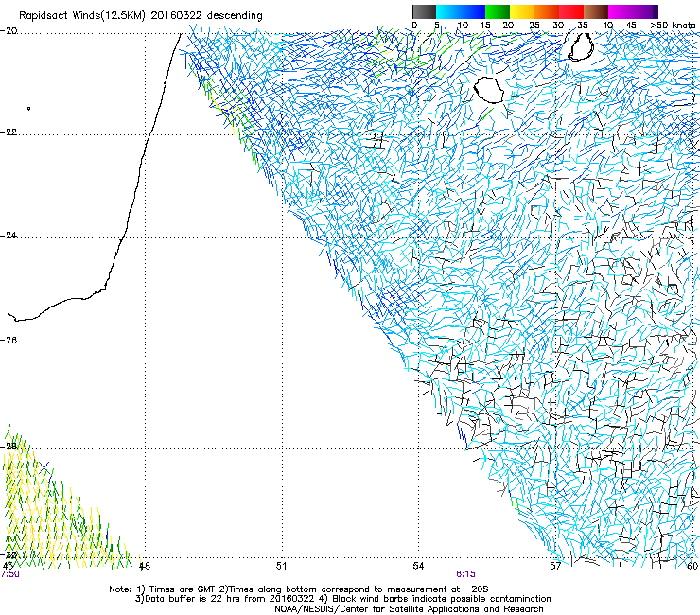The height and width of the screenshot is (615, 700).
Task: Click the '57' longitude label
Action: click(x=555, y=566)
